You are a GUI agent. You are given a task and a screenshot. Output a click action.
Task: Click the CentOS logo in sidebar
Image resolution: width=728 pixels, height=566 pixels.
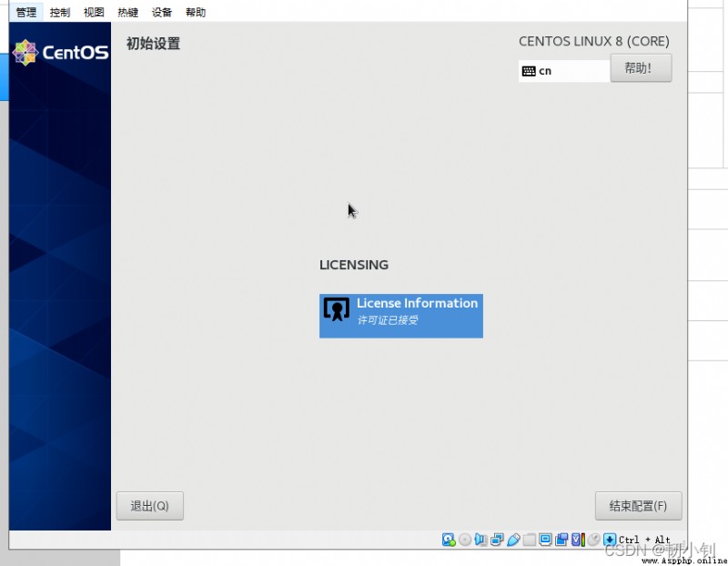pyautogui.click(x=60, y=53)
